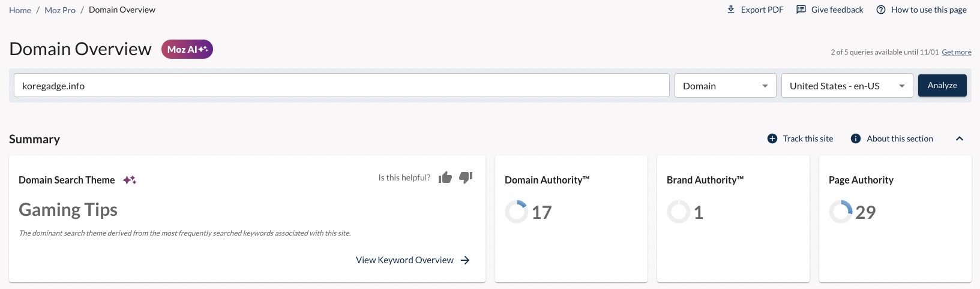Click the About this section info icon

click(x=856, y=139)
